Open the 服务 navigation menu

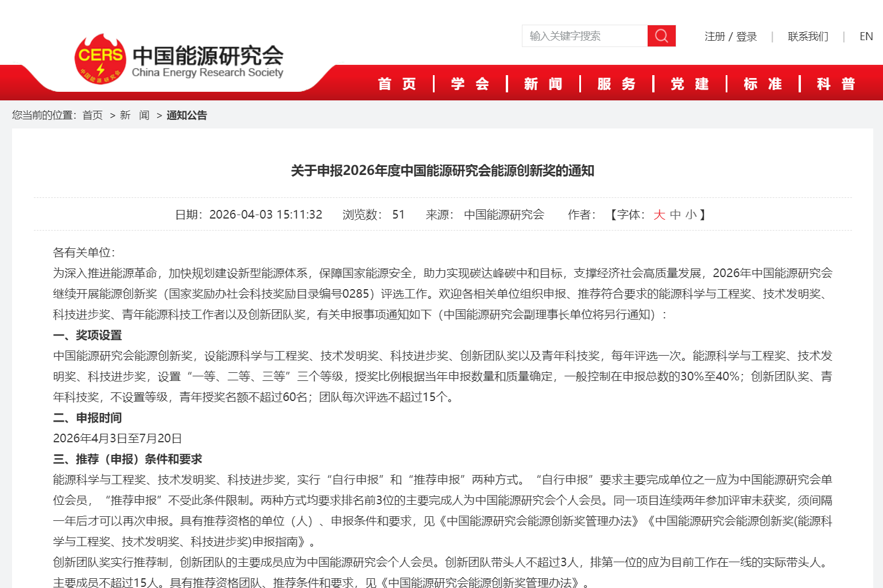617,84
